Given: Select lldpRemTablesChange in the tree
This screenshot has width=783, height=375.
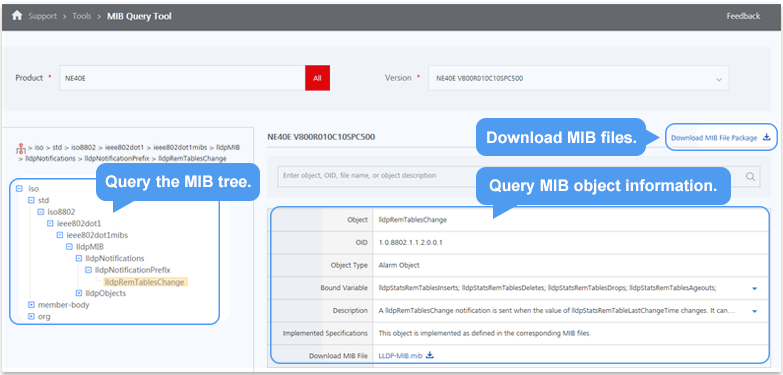Looking at the screenshot, I should click(145, 282).
